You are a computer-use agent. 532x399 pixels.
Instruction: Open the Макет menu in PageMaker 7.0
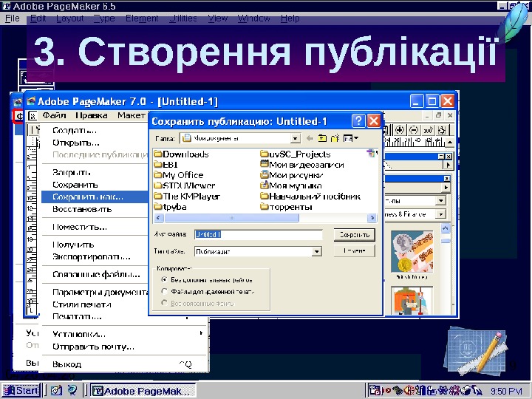click(x=132, y=116)
